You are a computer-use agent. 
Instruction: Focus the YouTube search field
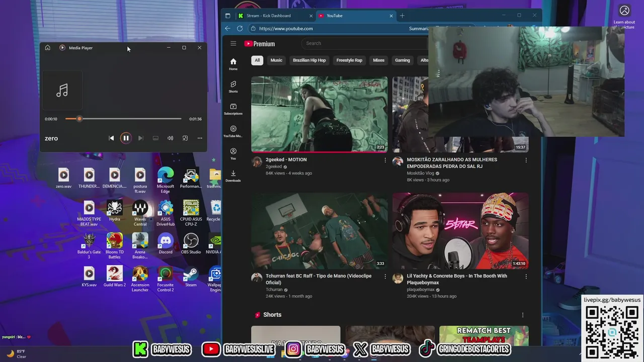(365, 43)
